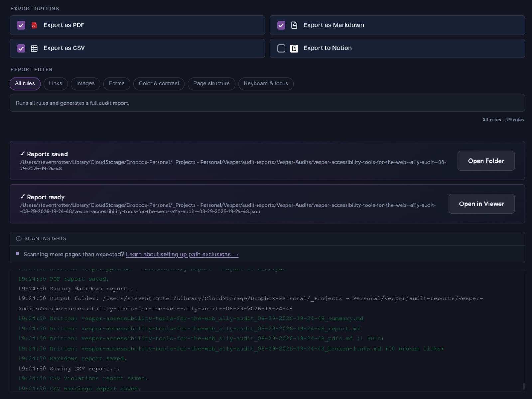Screen dimensions: 532x399
Task: Filter report by Images
Action: [85, 84]
